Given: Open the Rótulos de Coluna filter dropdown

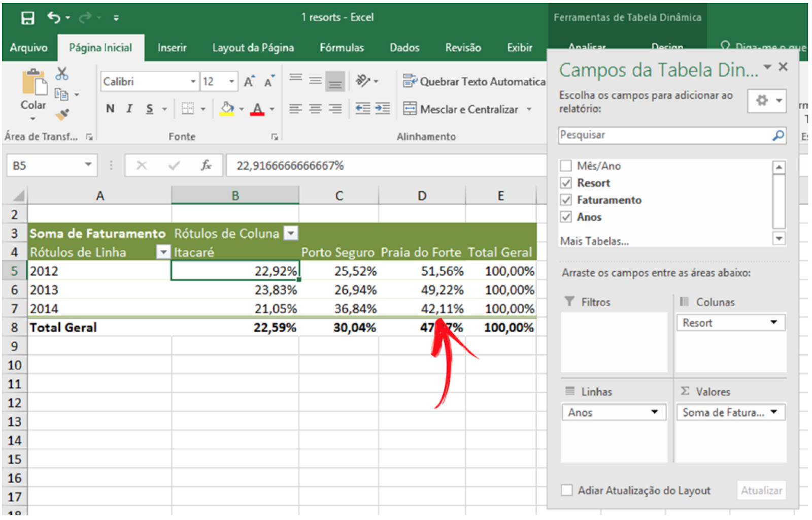Looking at the screenshot, I should 291,234.
